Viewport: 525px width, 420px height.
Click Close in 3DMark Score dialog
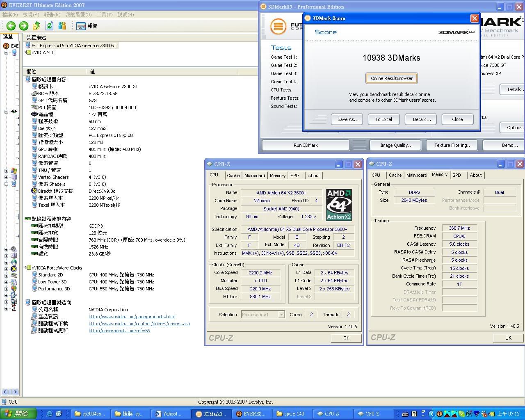[x=457, y=119]
